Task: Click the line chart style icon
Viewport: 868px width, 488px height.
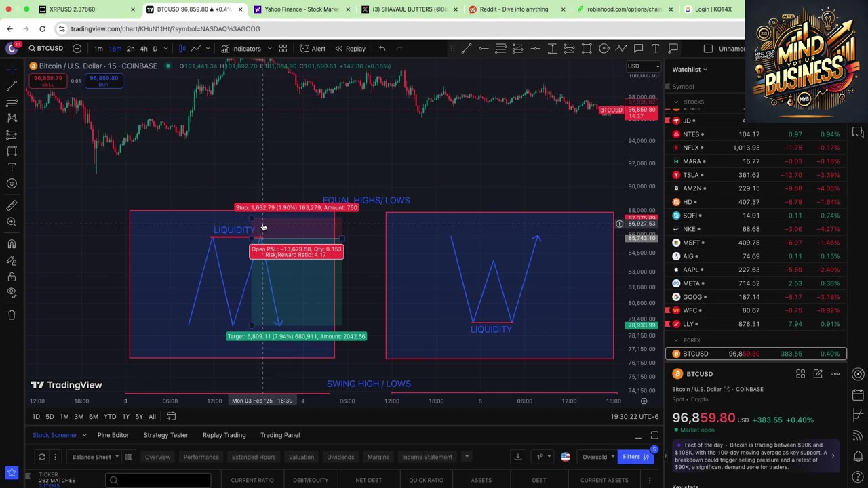Action: tap(195, 49)
